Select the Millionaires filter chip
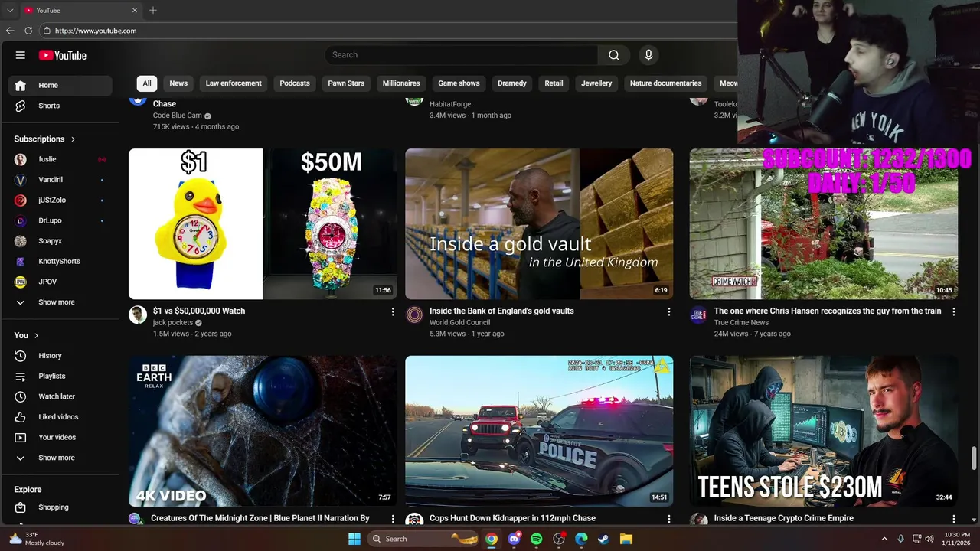The height and width of the screenshot is (551, 980). pyautogui.click(x=401, y=83)
